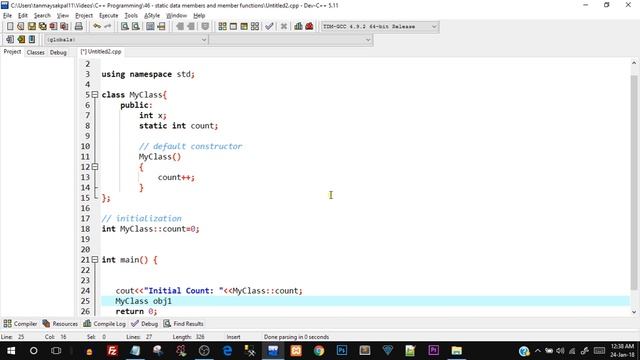
Task: Open the Debug bottom panel tab
Action: [x=144, y=324]
